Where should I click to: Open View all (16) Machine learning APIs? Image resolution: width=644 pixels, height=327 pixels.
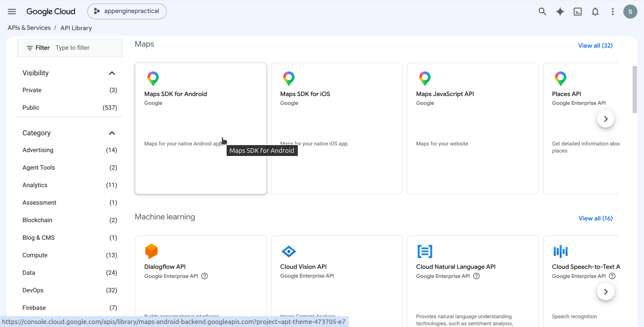pos(596,218)
